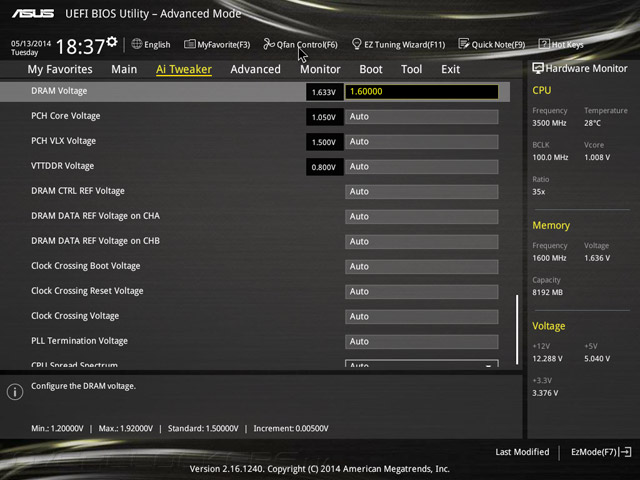
Task: Click the CPU temperature 28°C reading
Action: click(x=592, y=123)
